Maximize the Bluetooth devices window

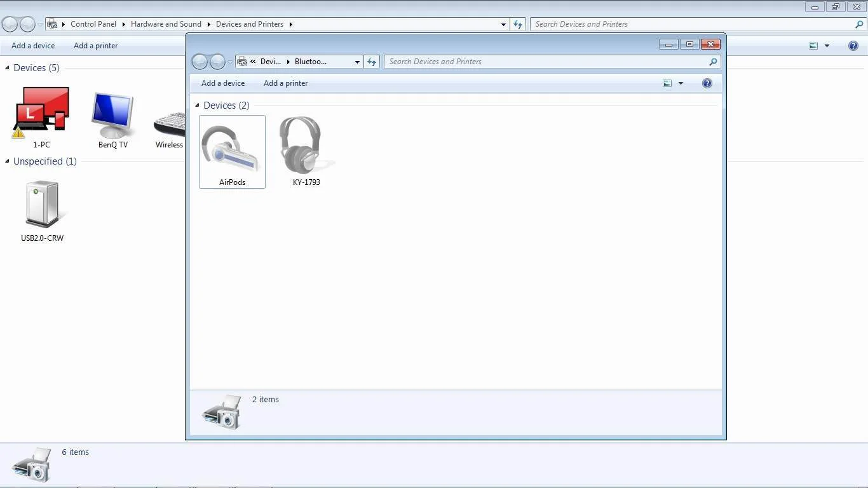tap(689, 44)
